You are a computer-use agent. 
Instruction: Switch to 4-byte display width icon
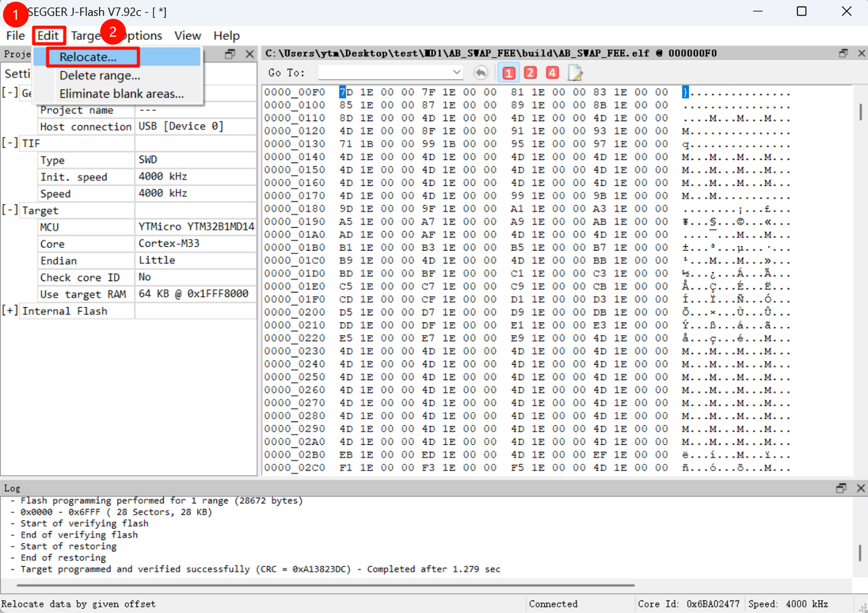point(552,73)
